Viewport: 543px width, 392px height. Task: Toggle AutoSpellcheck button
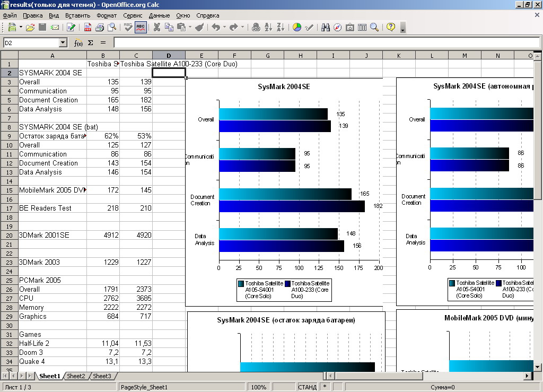pos(141,27)
